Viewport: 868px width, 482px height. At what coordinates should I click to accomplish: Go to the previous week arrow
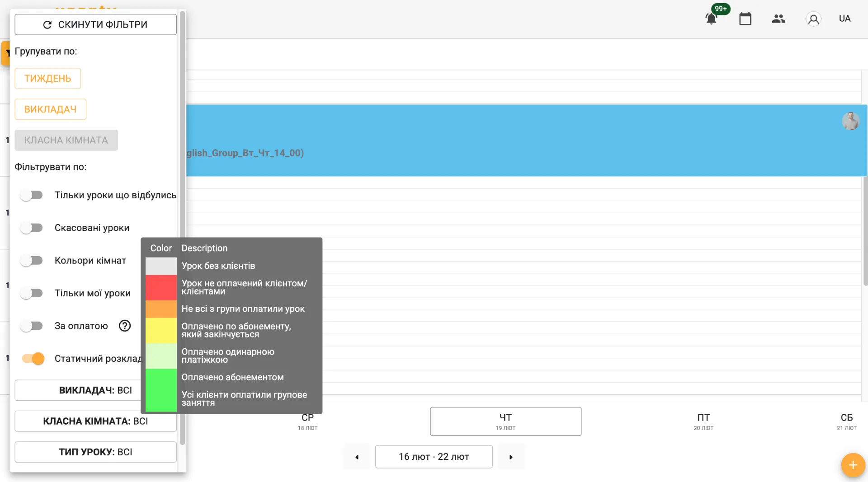tap(357, 457)
